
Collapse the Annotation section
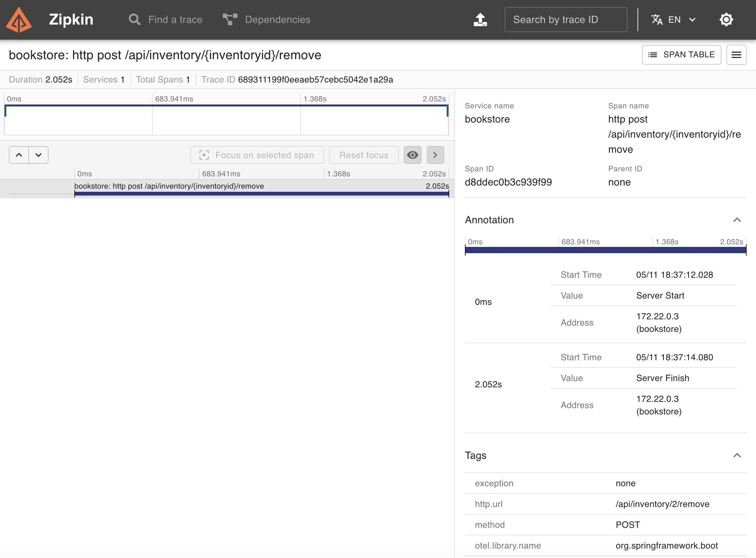[x=737, y=220]
